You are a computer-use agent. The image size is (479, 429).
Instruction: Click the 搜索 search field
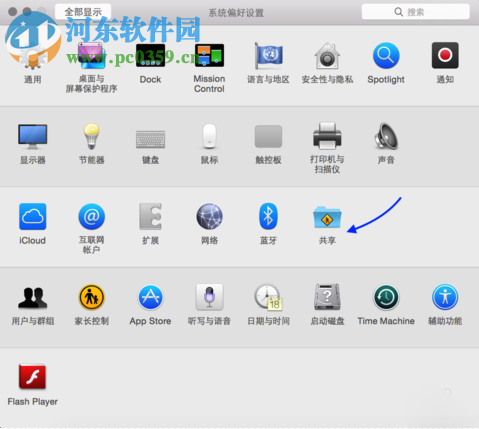[416, 12]
